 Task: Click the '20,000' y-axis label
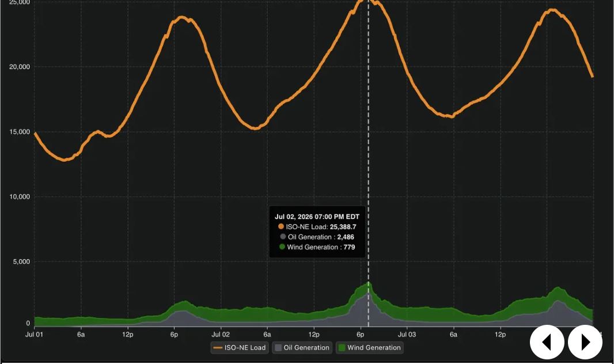point(20,67)
